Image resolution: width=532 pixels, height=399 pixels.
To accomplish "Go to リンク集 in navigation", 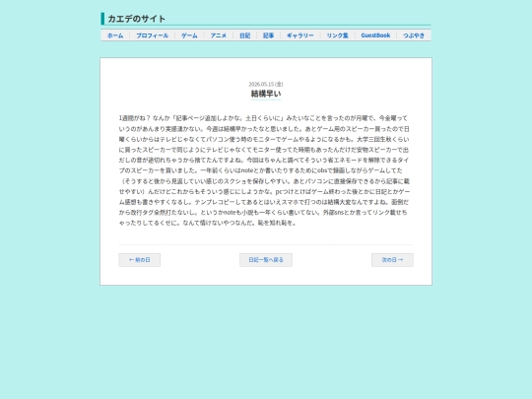I will tap(338, 35).
